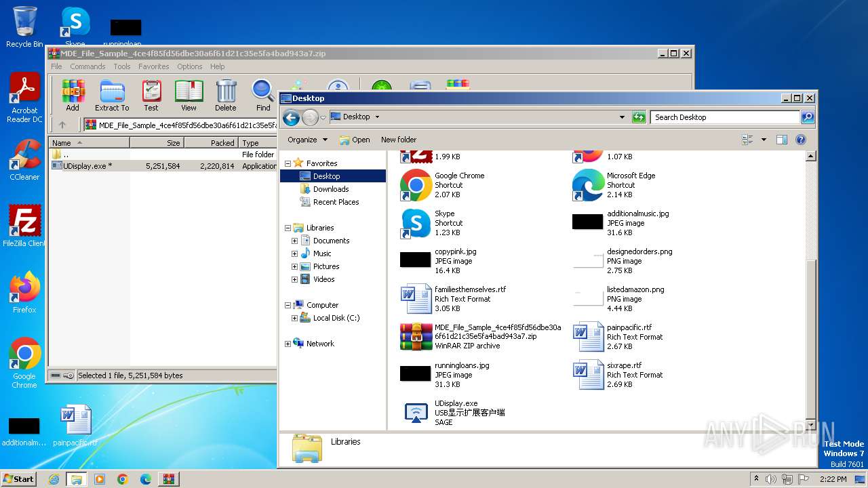Image resolution: width=868 pixels, height=488 pixels.
Task: Expand the Videos library node
Action: pos(294,279)
